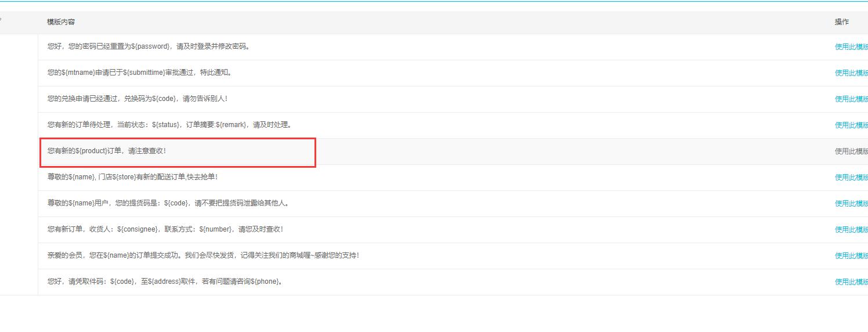
Task: Select the '操作' column header
Action: 842,22
